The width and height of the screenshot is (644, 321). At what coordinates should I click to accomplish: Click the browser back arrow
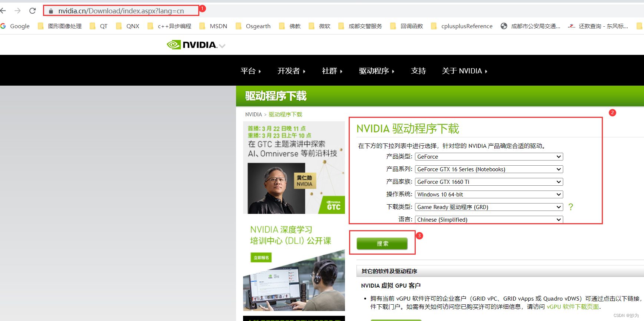click(3, 11)
